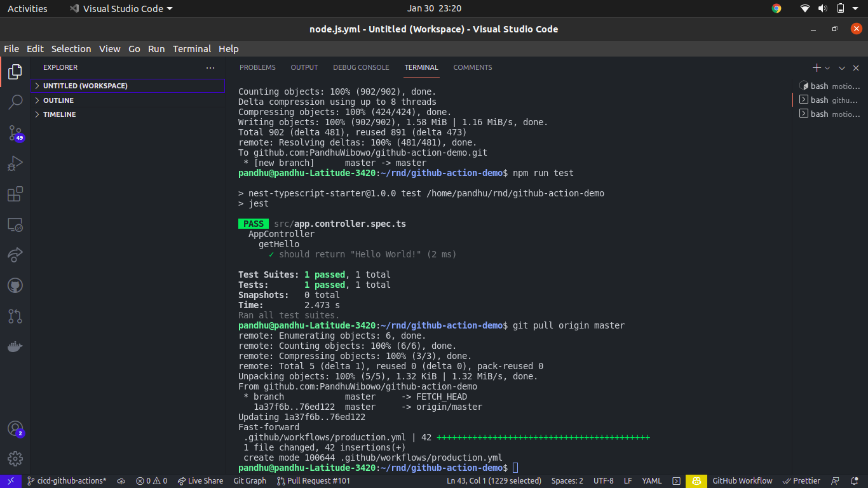Open the Selection menu
The height and width of the screenshot is (488, 868).
coord(71,49)
